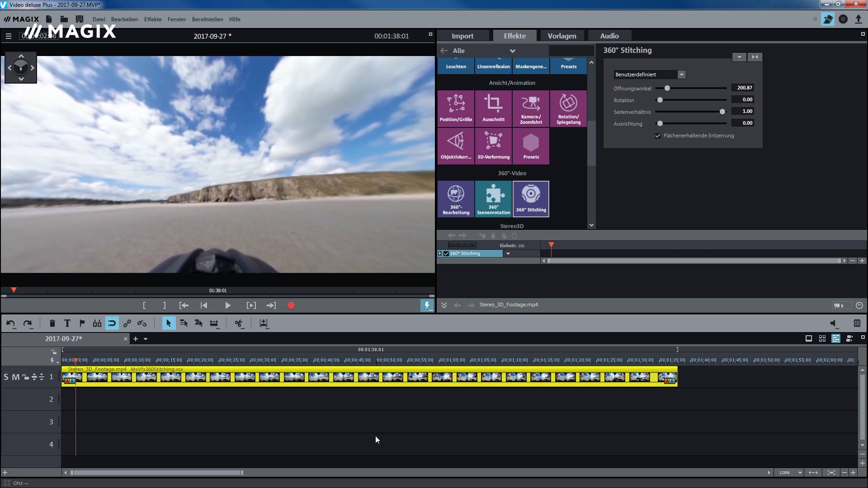Open the Bearbeiten menu
868x488 pixels.
[x=125, y=19]
